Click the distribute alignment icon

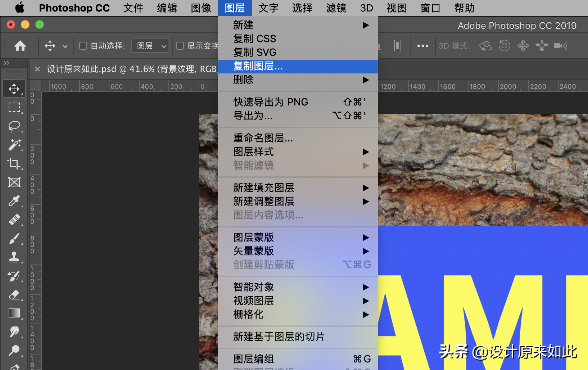[398, 46]
